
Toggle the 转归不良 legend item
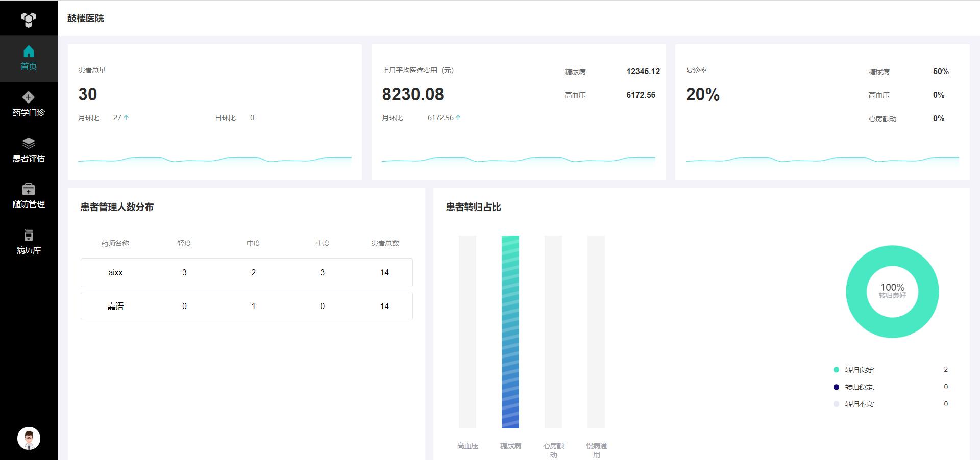pos(859,404)
